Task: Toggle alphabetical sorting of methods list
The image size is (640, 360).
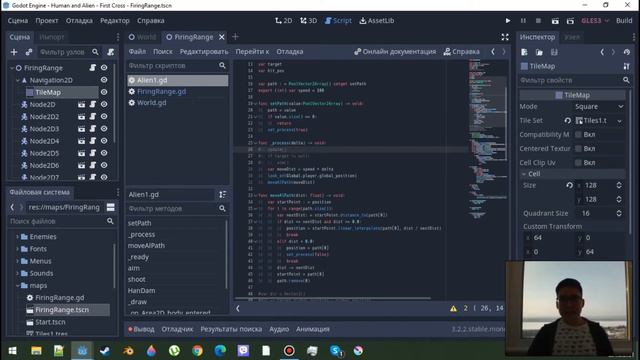Action: [222, 195]
